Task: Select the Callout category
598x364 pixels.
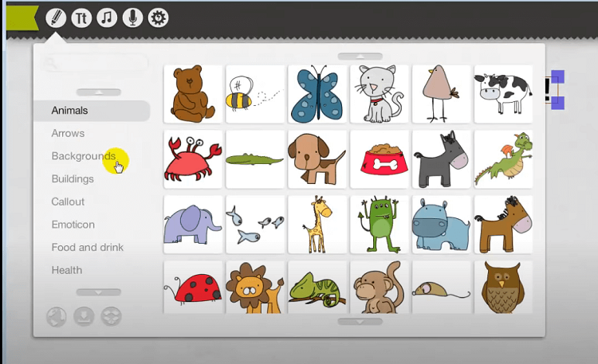Action: pyautogui.click(x=68, y=202)
